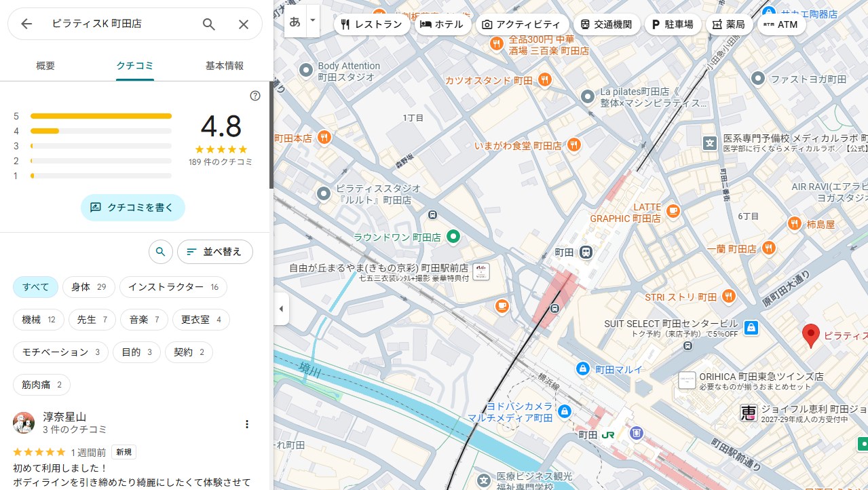Select the すべて review filter chip
The width and height of the screenshot is (868, 490).
click(35, 287)
